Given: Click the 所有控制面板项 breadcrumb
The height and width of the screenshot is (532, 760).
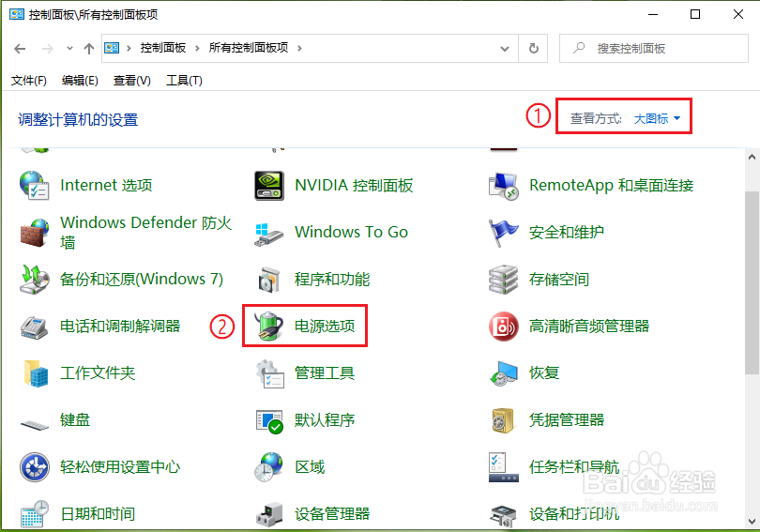Looking at the screenshot, I should [x=249, y=48].
